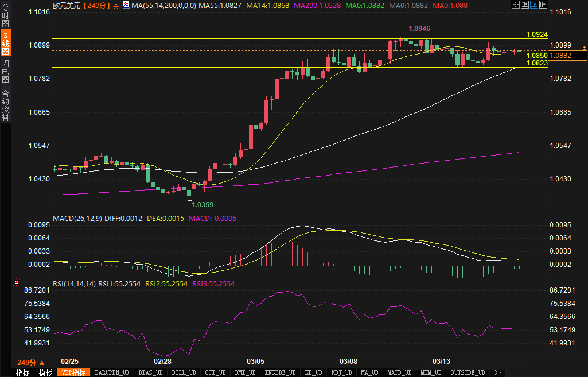Click the second chart axis toggle icon
588x377 pixels.
pos(525,5)
